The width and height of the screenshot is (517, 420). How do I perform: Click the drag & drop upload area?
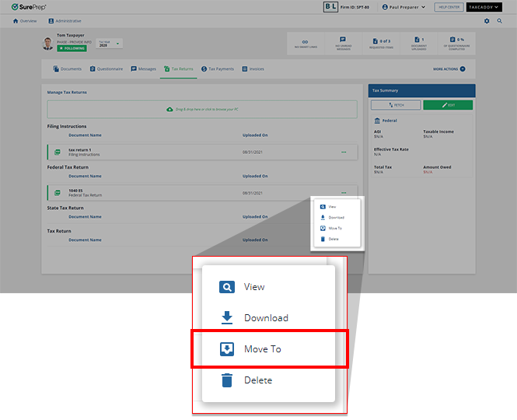pos(202,109)
